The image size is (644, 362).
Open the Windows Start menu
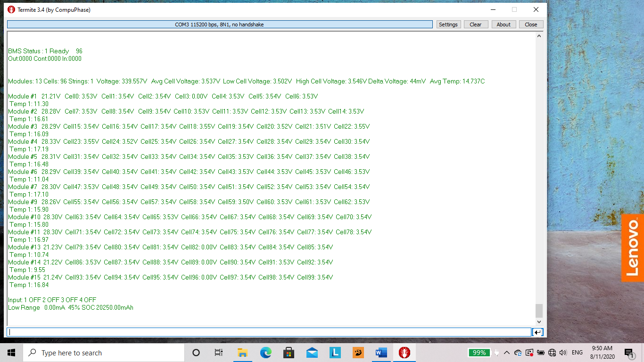(11, 353)
